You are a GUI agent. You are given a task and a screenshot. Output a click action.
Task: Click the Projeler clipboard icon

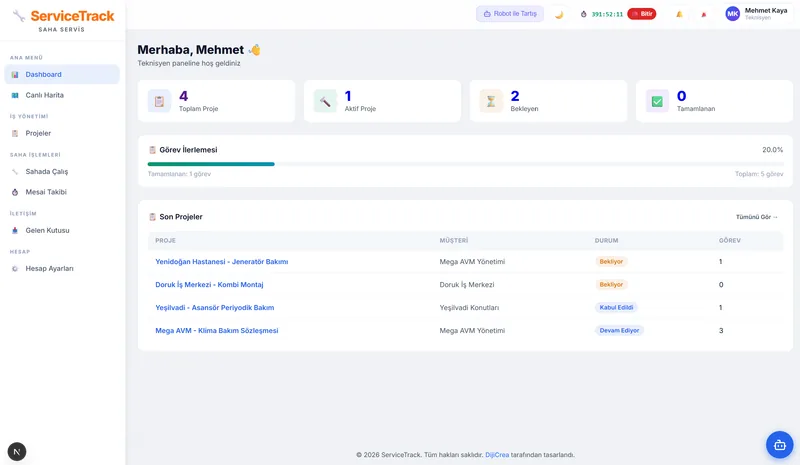point(15,133)
